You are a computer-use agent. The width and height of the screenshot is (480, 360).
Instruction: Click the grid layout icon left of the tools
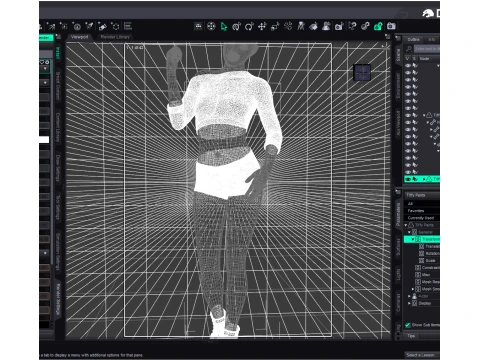(x=198, y=26)
